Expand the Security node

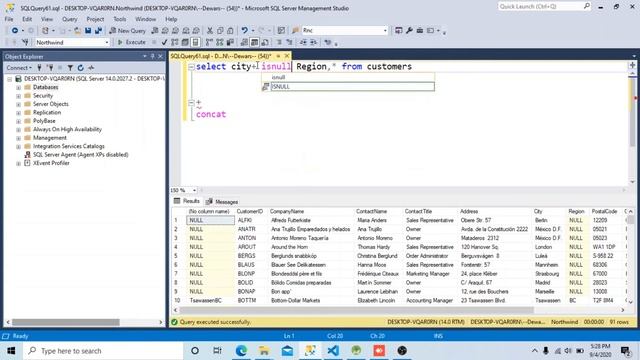tap(18, 96)
